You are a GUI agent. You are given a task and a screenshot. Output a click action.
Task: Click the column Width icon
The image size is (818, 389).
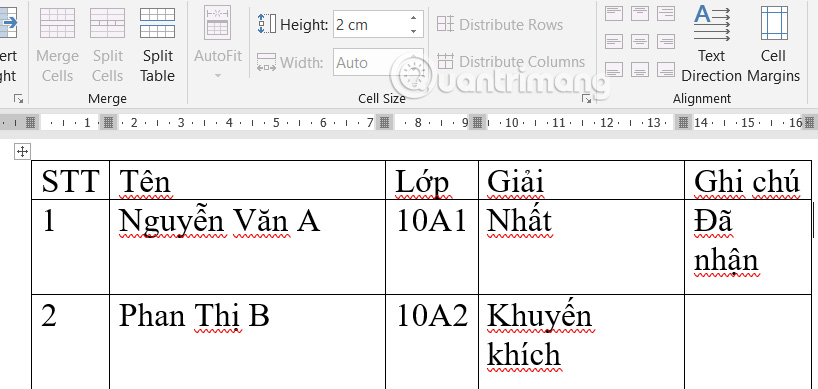[x=267, y=62]
